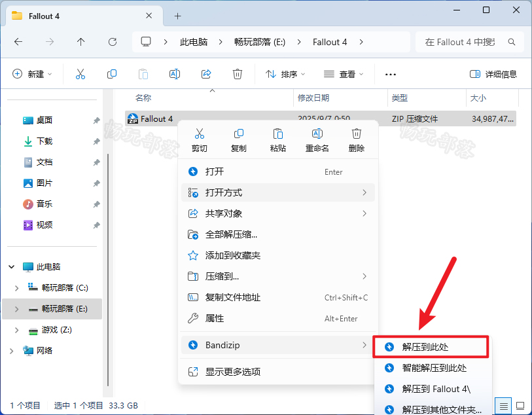Unpin 桌面 with its pin icon
Viewport: 532px width, 415px height.
[x=96, y=120]
